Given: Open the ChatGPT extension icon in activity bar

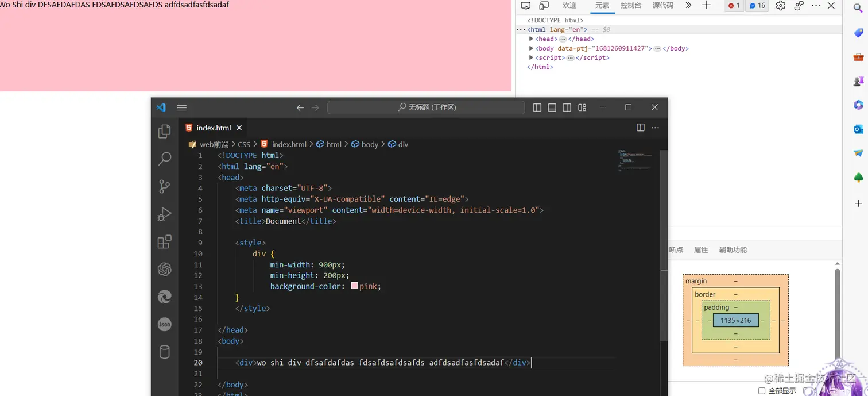Looking at the screenshot, I should point(165,269).
